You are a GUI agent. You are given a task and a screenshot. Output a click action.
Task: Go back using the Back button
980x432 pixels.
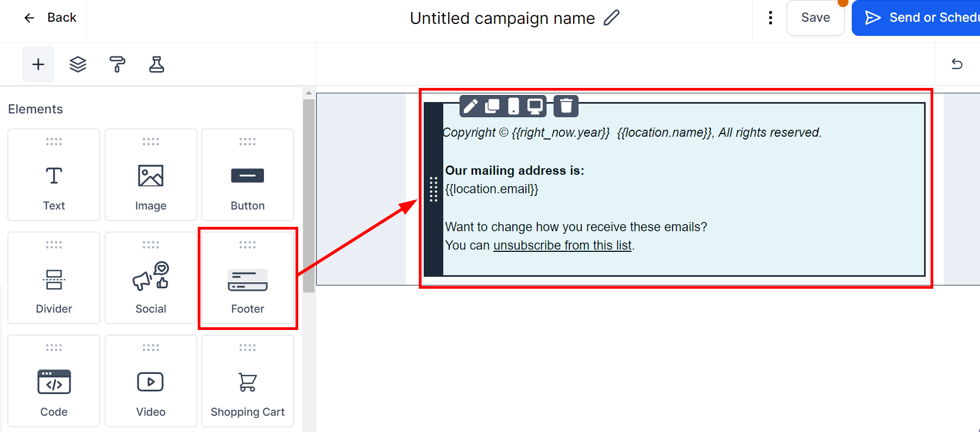[x=51, y=18]
